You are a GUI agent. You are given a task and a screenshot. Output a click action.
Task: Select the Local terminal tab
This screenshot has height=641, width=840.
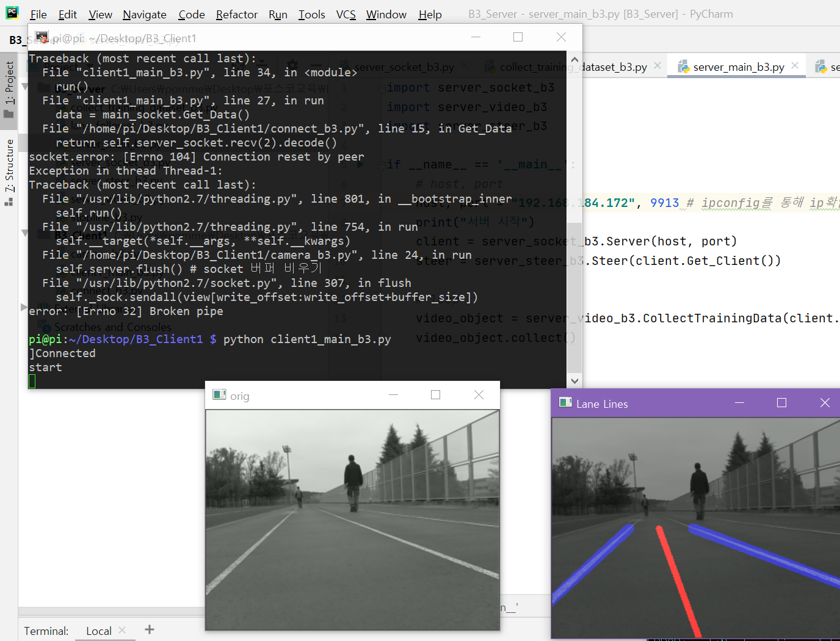98,631
